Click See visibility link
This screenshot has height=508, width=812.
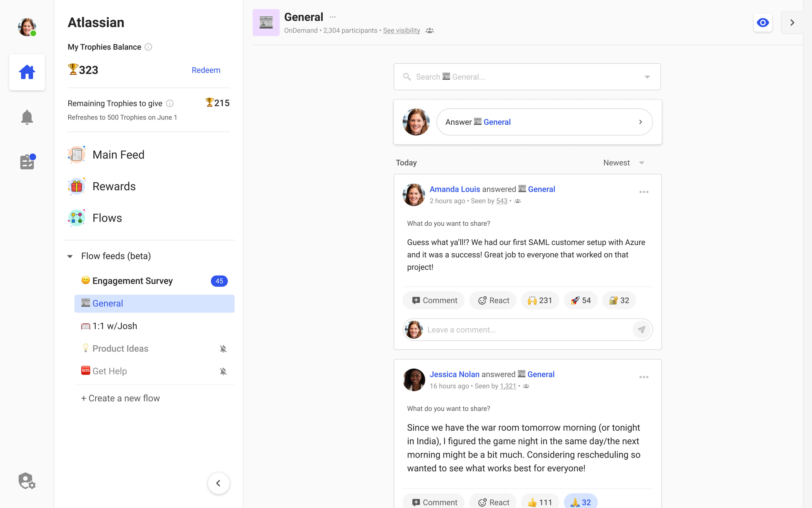point(401,30)
